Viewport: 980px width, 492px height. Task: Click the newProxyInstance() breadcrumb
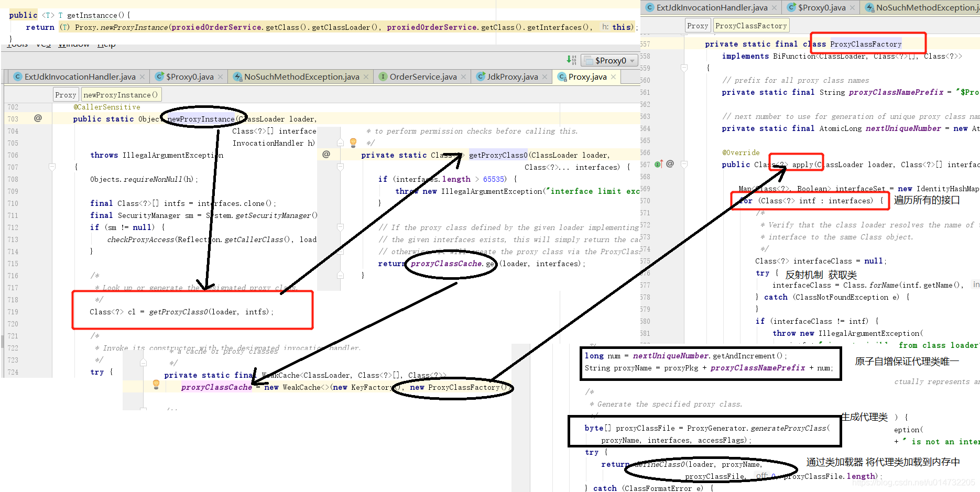pyautogui.click(x=121, y=95)
